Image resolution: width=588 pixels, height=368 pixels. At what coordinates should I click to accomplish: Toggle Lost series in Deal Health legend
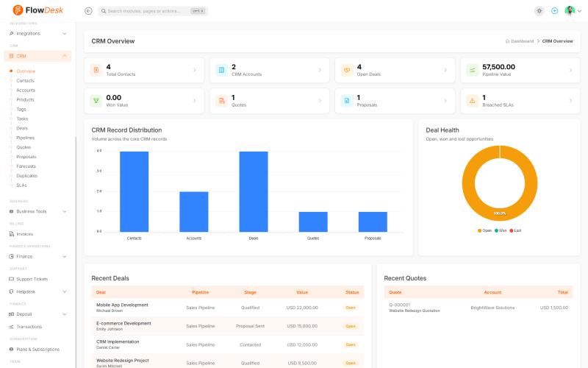point(516,230)
